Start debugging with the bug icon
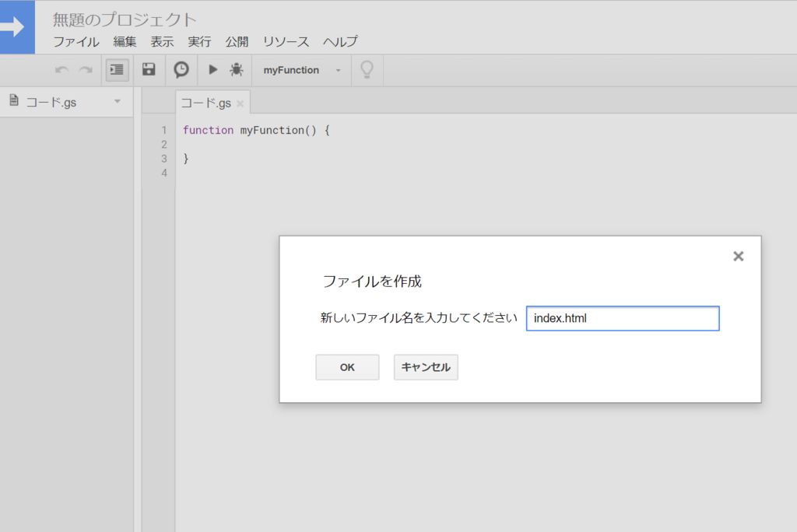The image size is (797, 532). [237, 70]
